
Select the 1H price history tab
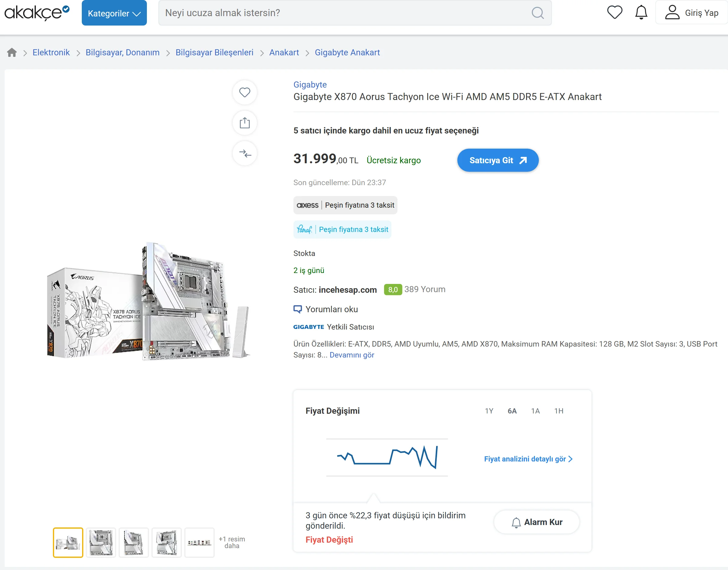coord(559,411)
